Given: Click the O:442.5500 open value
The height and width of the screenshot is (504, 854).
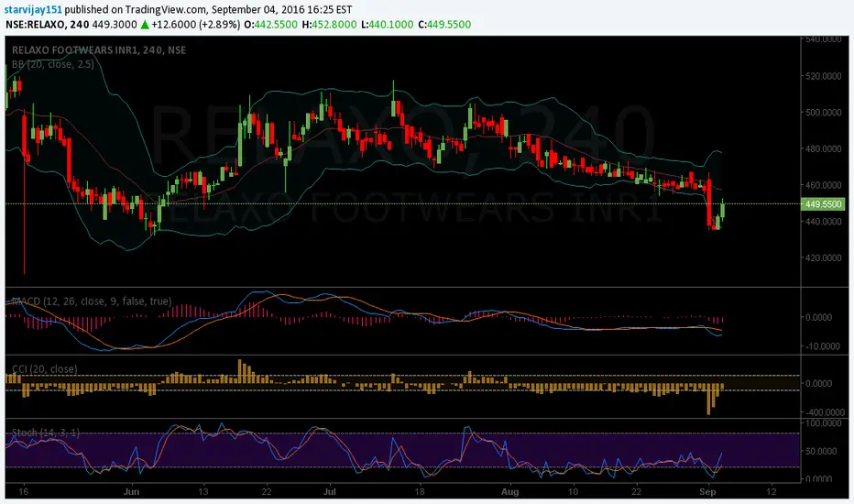Looking at the screenshot, I should tap(270, 25).
